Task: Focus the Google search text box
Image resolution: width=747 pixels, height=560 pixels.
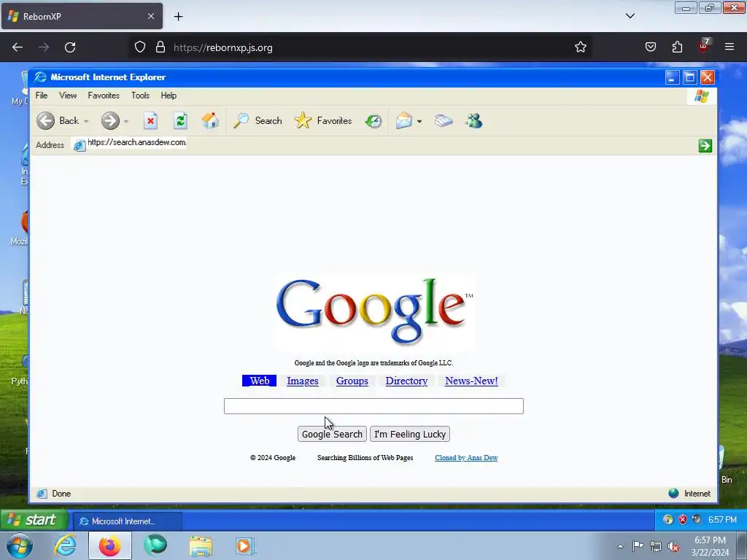Action: pos(373,406)
